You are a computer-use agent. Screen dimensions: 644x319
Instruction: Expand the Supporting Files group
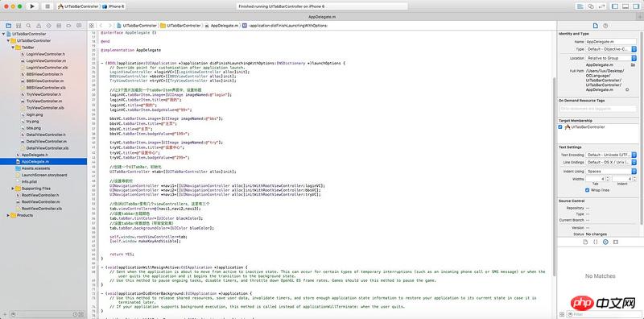click(14, 188)
